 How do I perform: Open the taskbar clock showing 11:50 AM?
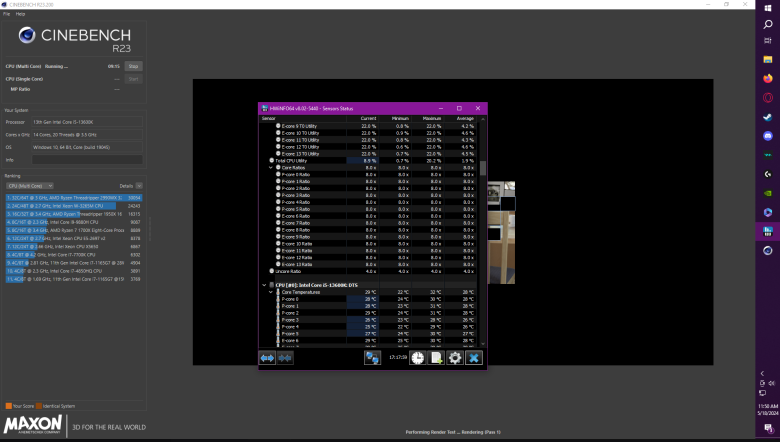coord(768,410)
